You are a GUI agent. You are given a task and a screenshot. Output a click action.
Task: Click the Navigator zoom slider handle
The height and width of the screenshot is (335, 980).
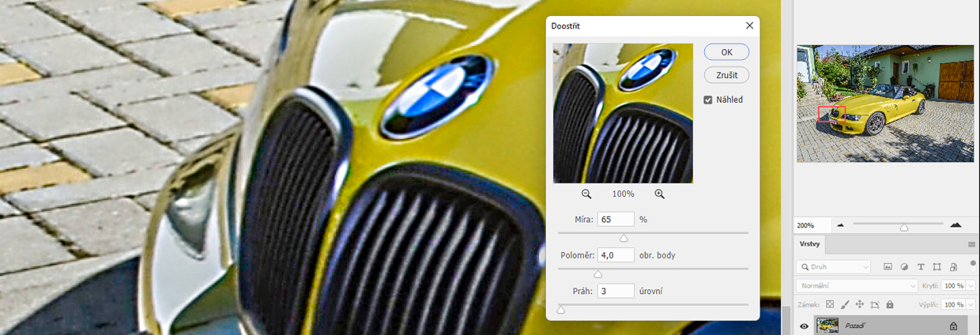[904, 228]
